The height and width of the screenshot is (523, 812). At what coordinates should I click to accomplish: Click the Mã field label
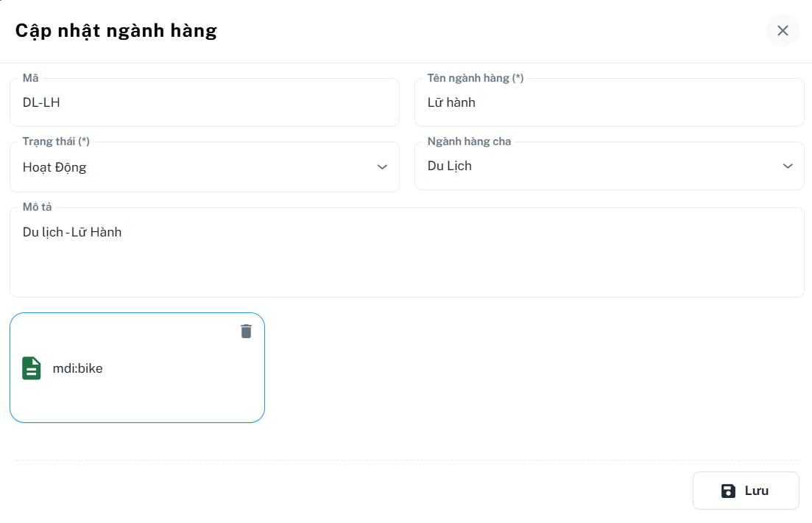30,78
